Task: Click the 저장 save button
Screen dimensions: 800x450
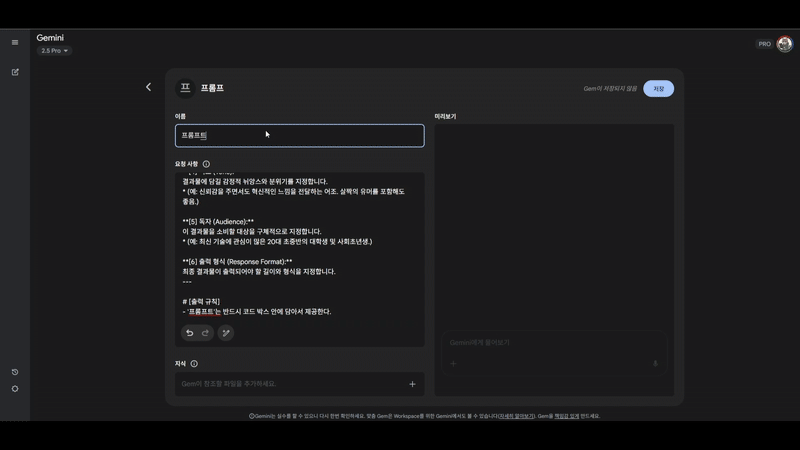Action: pos(658,89)
